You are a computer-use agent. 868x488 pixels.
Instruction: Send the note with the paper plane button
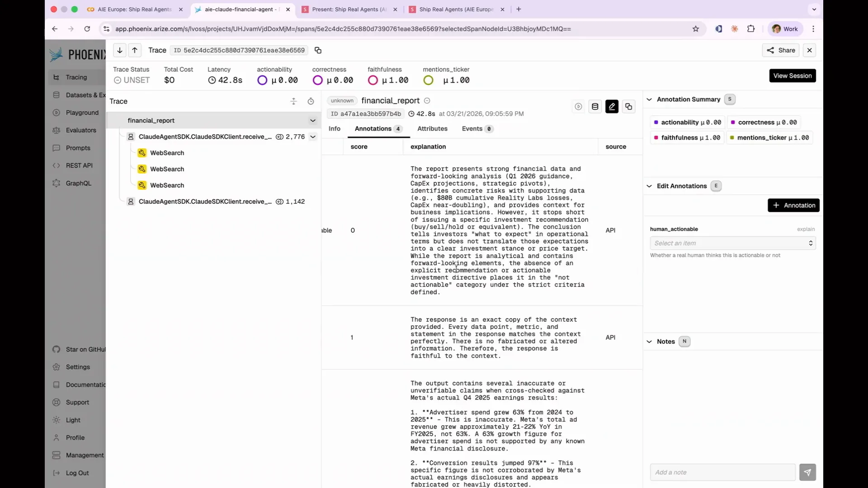pos(807,472)
